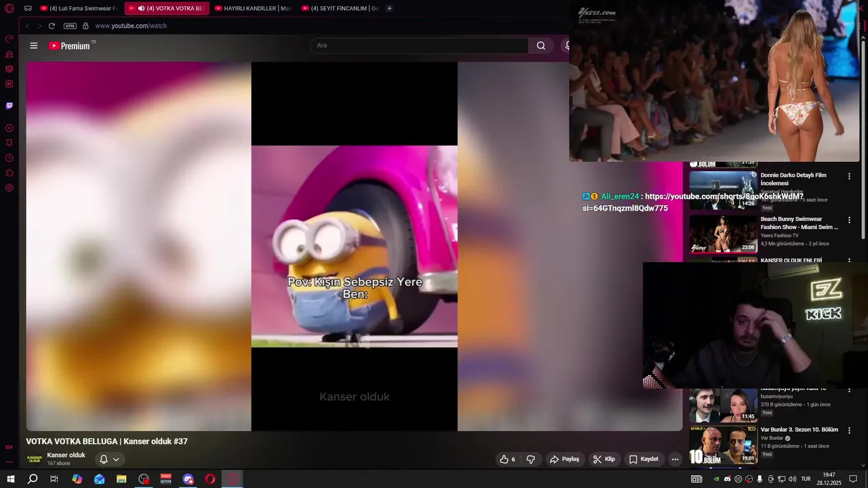Image resolution: width=868 pixels, height=488 pixels.
Task: Click the YouTube search field 'Ara'
Action: pyautogui.click(x=419, y=45)
